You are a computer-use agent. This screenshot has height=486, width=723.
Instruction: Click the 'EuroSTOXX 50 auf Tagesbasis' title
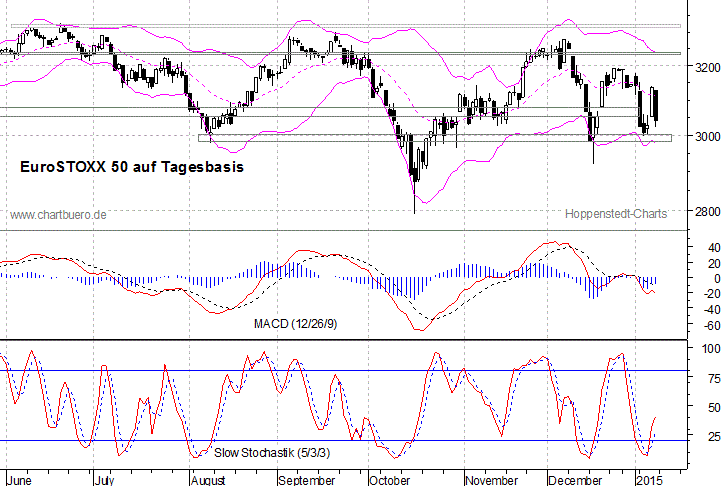pos(132,167)
